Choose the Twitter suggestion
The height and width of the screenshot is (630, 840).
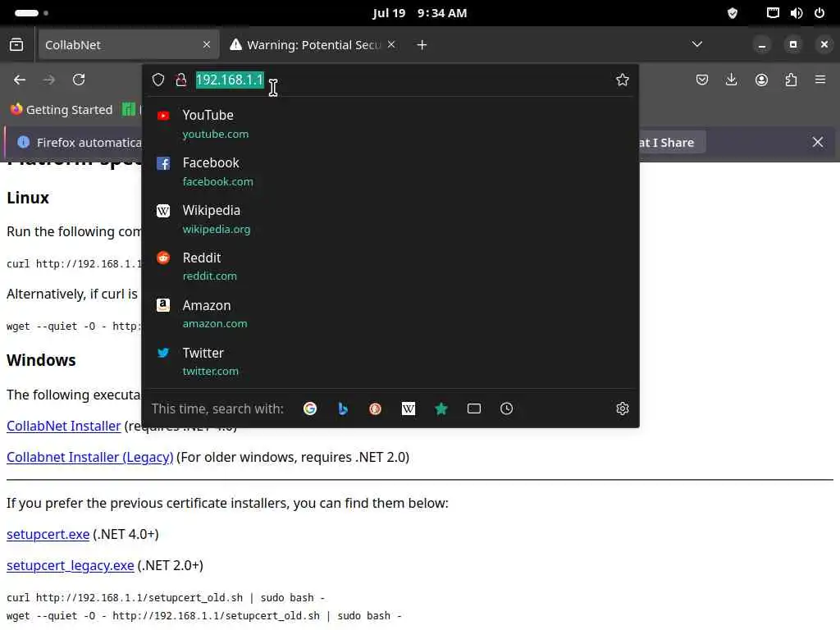tap(390, 362)
